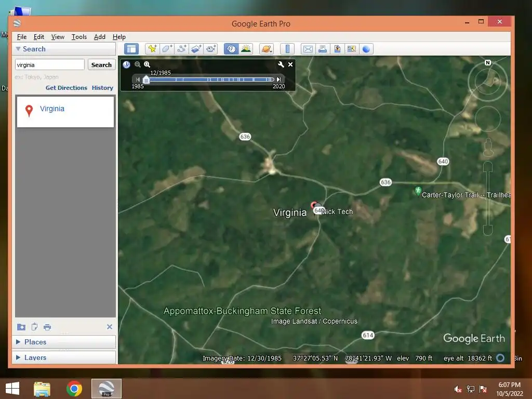Click the time slider thumb handle

[x=146, y=79]
